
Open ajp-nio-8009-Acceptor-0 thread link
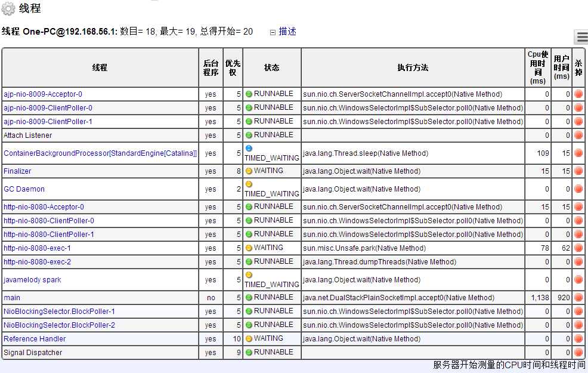coord(43,94)
